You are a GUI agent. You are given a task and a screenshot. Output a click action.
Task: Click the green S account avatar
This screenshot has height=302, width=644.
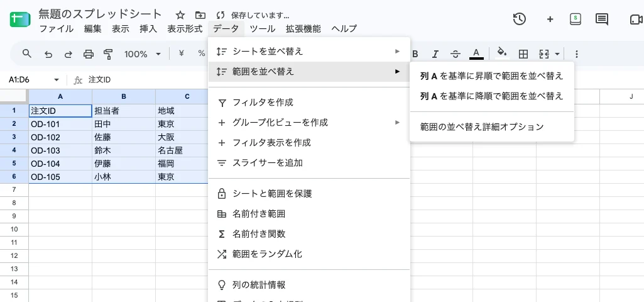tap(576, 18)
